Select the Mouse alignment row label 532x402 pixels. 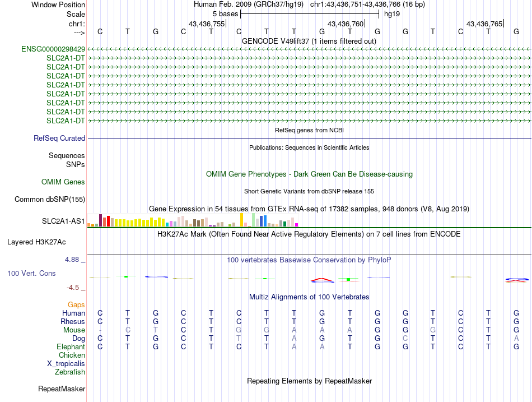tap(74, 330)
